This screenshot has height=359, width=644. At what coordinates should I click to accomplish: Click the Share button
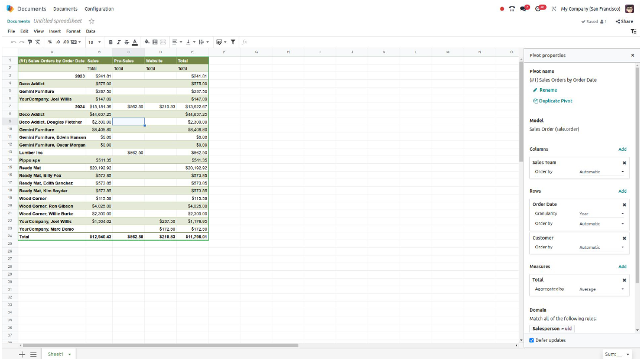pos(625,21)
